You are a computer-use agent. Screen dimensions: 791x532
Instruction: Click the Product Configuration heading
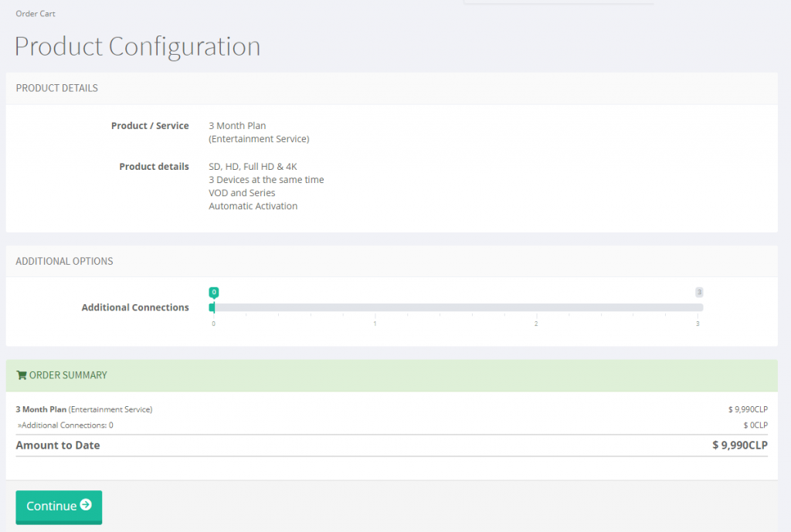pos(137,47)
